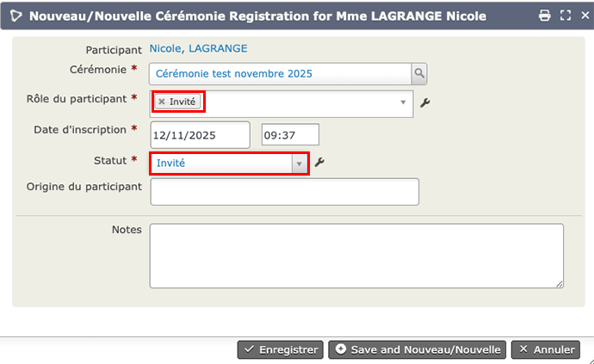Click the dialog title arrow icon

click(15, 15)
